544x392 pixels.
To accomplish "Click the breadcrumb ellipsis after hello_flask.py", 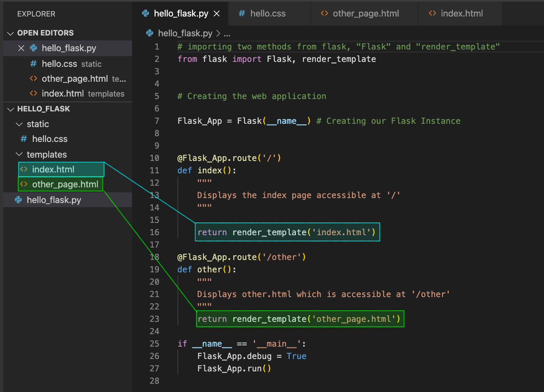I will click(x=227, y=33).
